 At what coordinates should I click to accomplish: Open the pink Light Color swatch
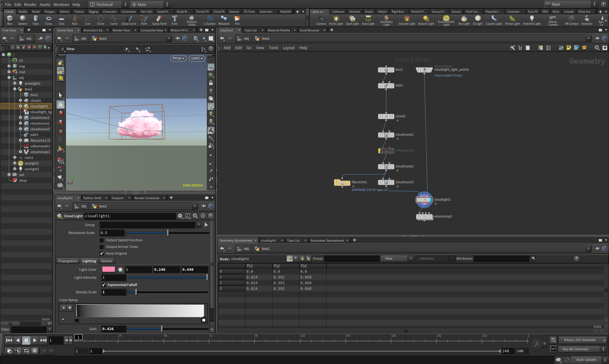pos(108,270)
